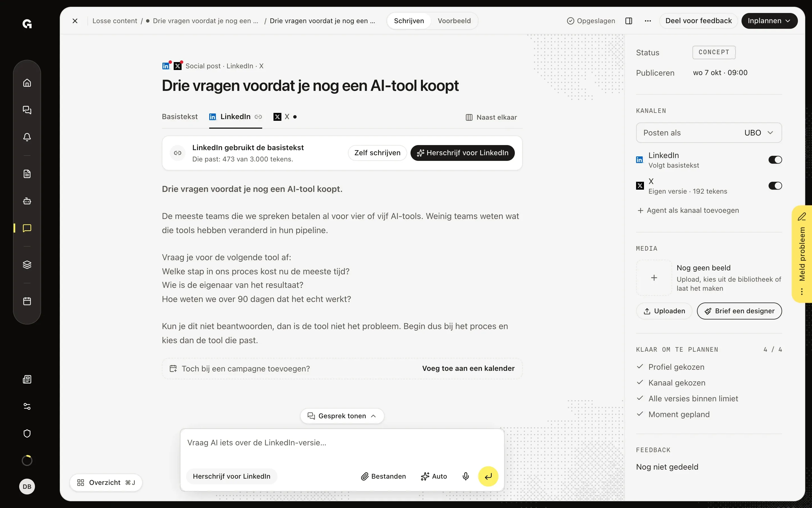Viewport: 812px width, 508px height.
Task: Click the AI prompt text field
Action: point(342,443)
